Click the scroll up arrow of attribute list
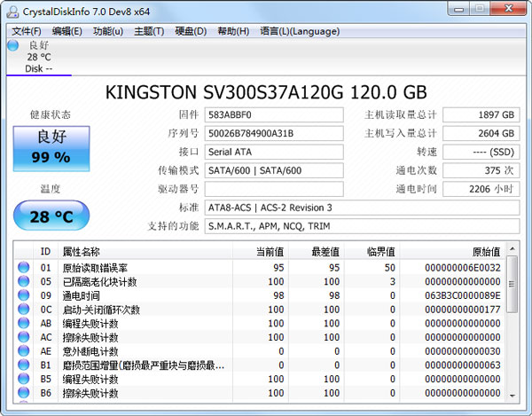Screen dimensions: 532x416 512,248
